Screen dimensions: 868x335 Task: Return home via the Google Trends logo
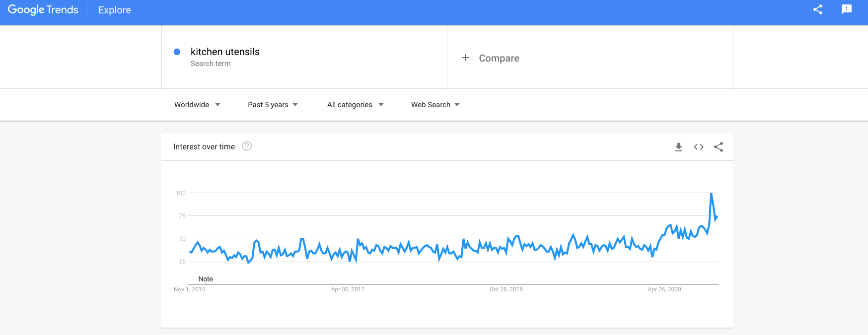point(43,9)
